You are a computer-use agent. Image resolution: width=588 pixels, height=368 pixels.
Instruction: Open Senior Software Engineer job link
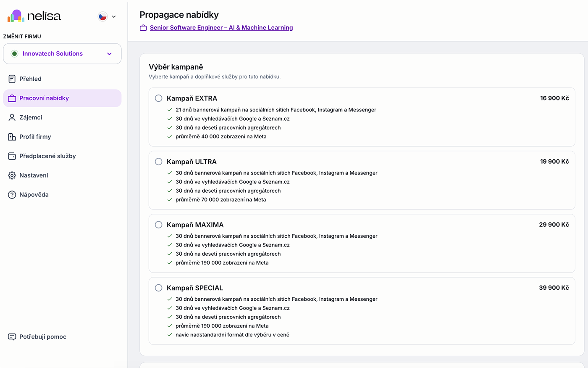click(x=221, y=28)
